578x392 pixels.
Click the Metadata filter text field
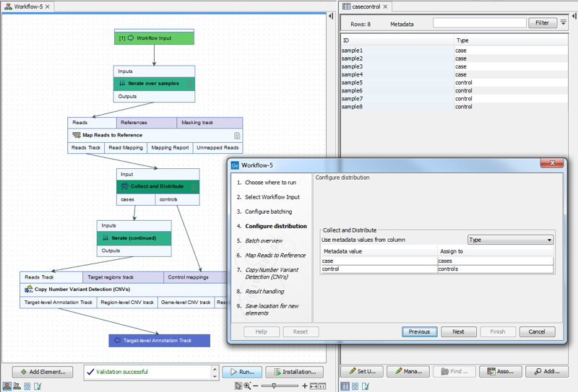tap(479, 23)
